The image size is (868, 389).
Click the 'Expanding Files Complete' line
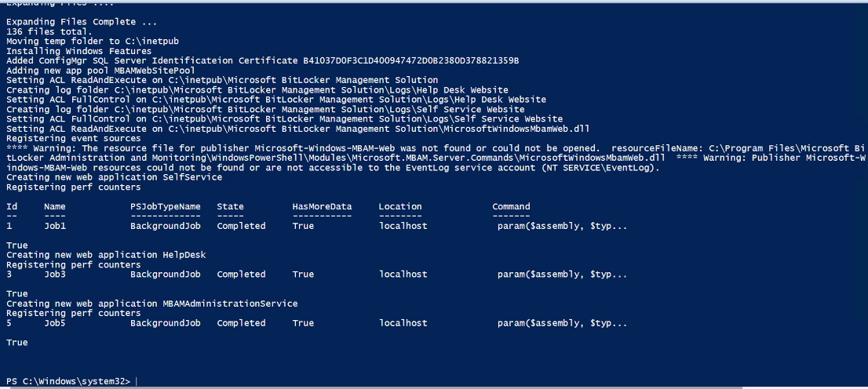[x=82, y=22]
